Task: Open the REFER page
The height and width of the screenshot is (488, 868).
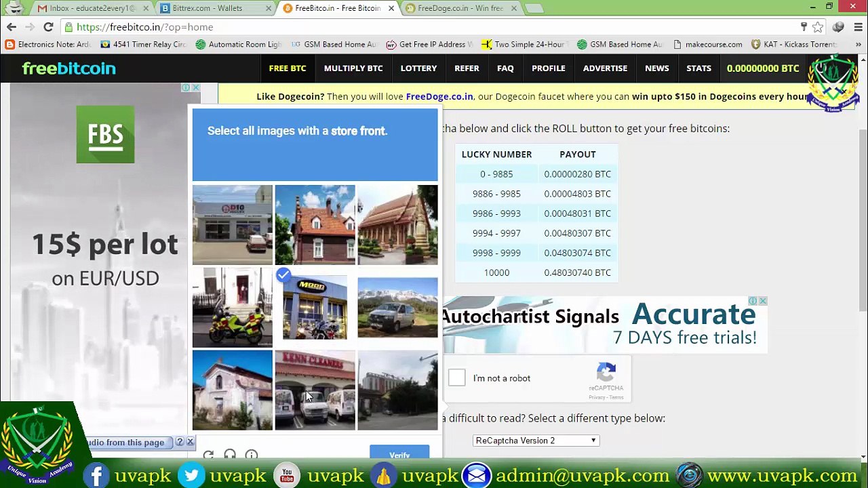Action: pyautogui.click(x=467, y=68)
